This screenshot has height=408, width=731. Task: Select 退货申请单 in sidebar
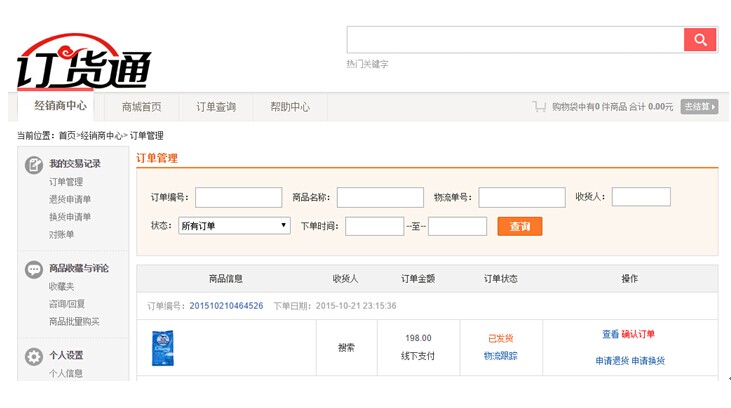point(70,199)
